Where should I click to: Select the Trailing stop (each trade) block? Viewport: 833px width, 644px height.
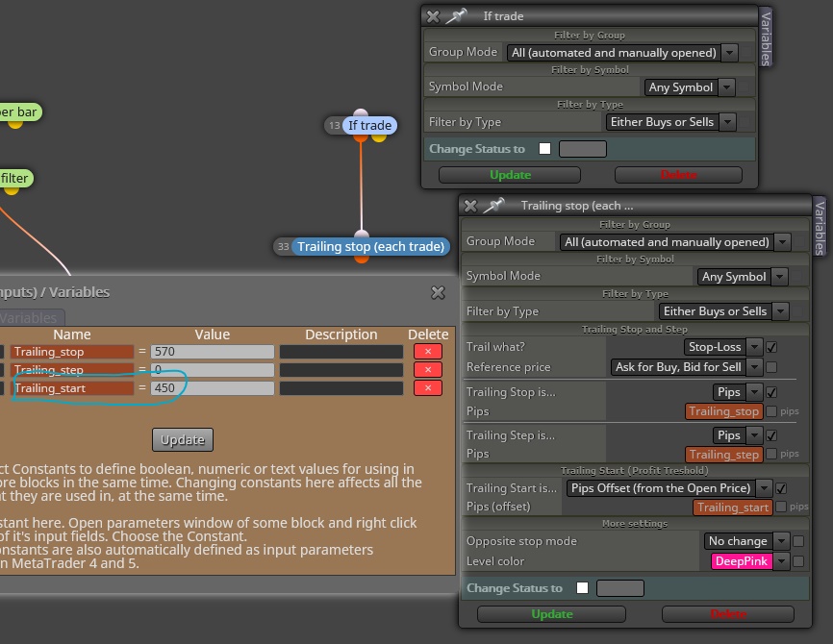[x=370, y=246]
